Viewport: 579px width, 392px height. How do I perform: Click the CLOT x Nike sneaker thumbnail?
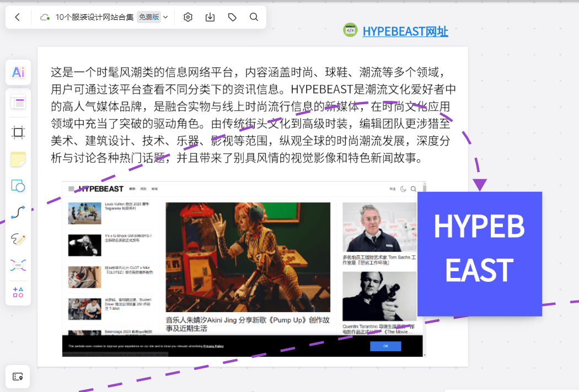point(84,277)
